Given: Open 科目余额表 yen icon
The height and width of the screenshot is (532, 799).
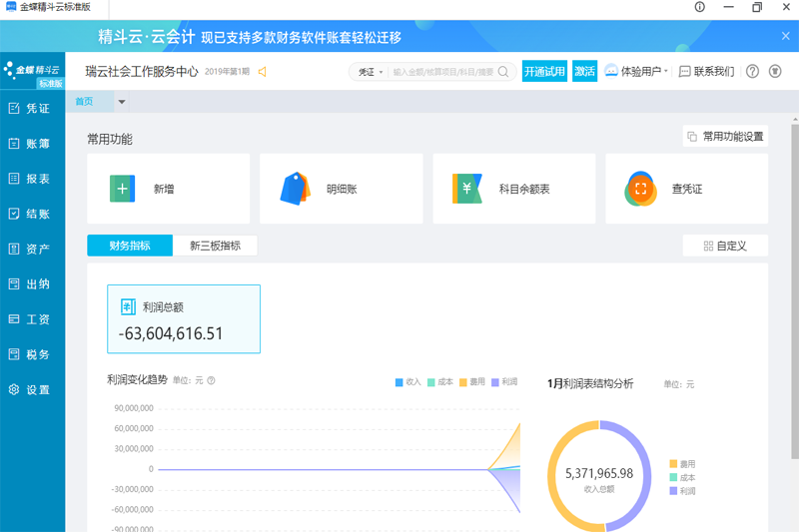Looking at the screenshot, I should pos(466,189).
